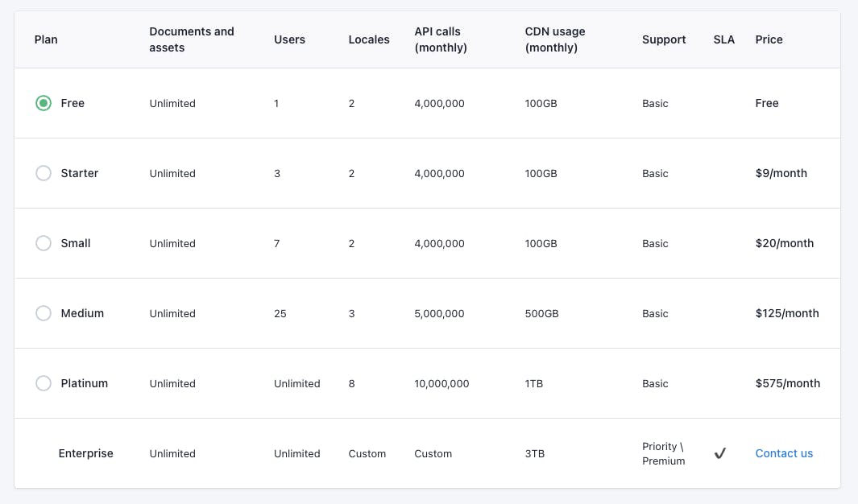This screenshot has width=858, height=504.
Task: Select the Platinum plan radio button
Action: click(x=44, y=383)
